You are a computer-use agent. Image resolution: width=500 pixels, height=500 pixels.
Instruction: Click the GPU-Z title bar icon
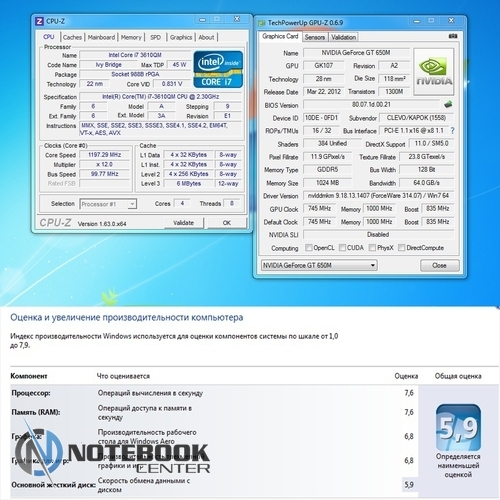[262, 23]
